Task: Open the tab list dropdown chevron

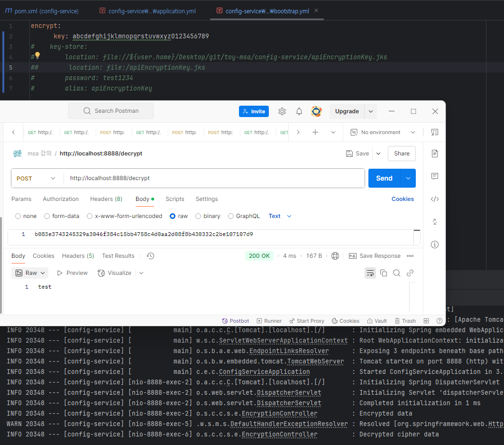Action: coord(333,132)
